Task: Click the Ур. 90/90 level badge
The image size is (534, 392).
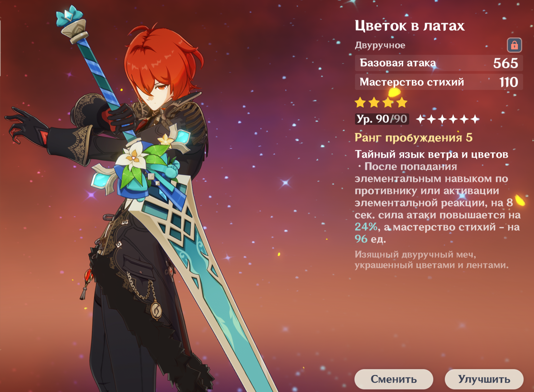Action: [x=382, y=119]
